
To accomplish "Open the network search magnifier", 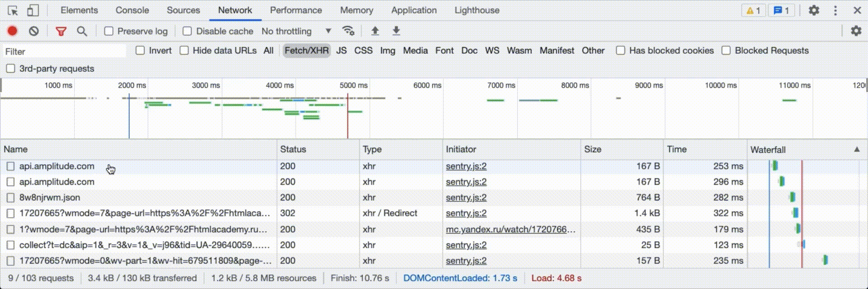I will click(82, 31).
